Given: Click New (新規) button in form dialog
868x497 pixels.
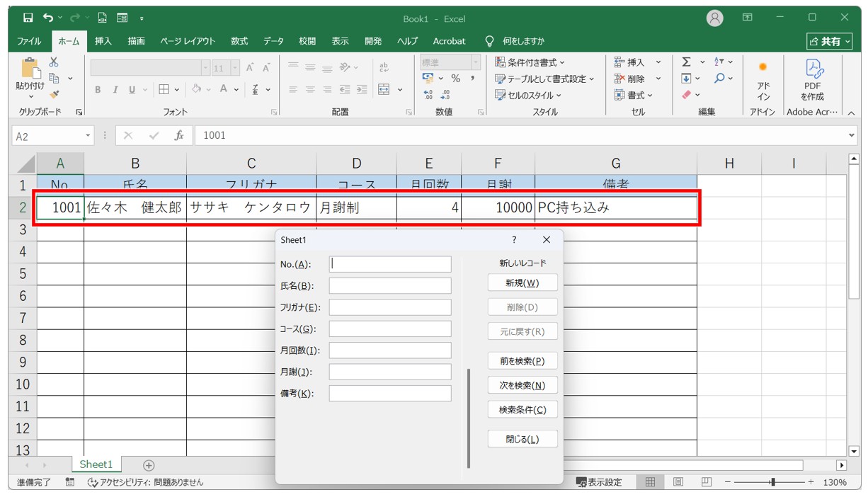Looking at the screenshot, I should tap(522, 282).
